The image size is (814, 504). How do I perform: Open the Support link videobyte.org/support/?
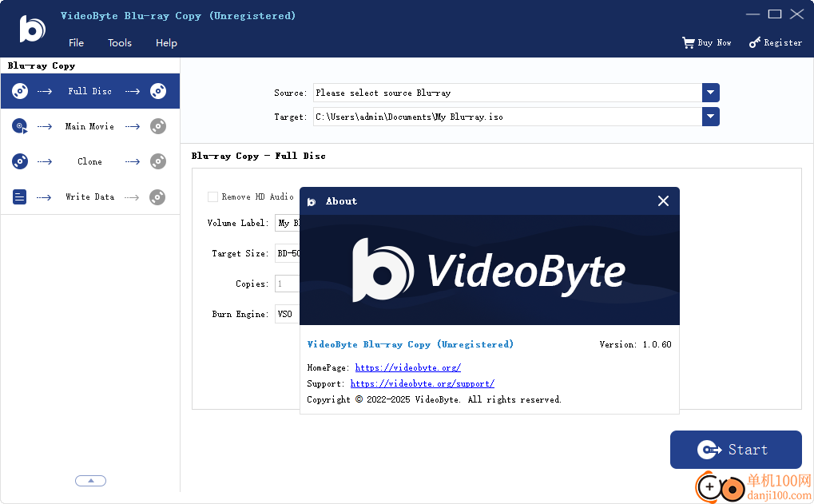(x=423, y=383)
